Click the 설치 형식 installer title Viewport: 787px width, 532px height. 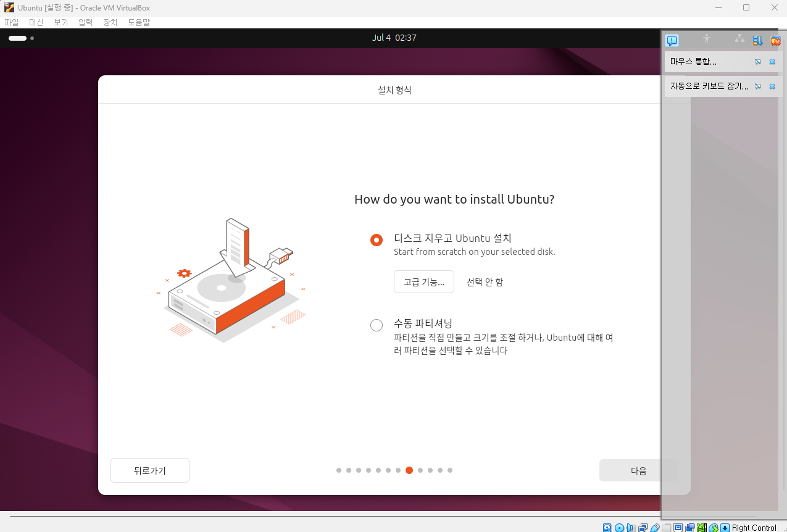coord(394,90)
